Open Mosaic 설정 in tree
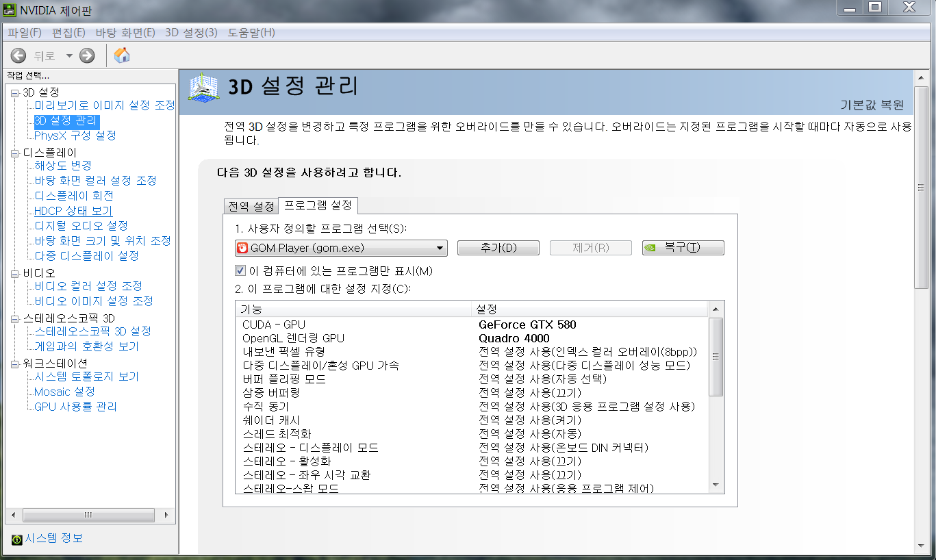 [x=64, y=392]
